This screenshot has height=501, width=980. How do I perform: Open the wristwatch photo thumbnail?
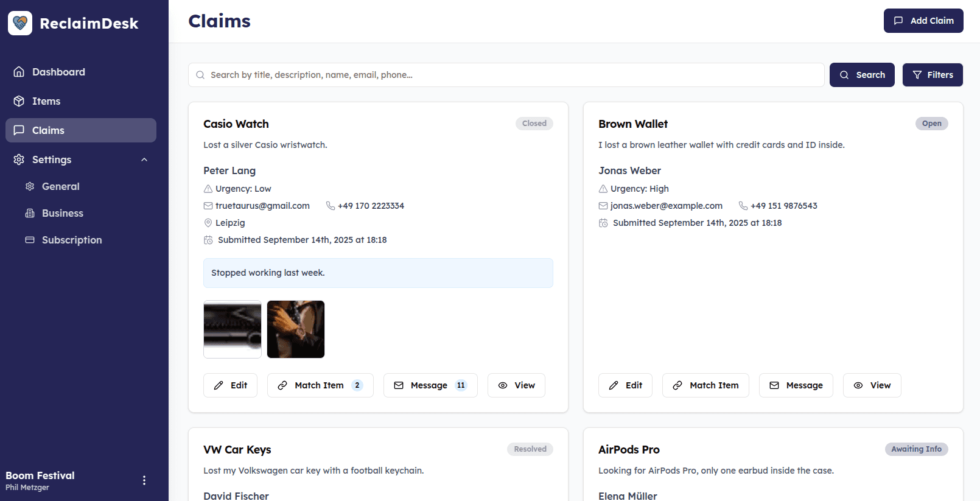pos(296,329)
